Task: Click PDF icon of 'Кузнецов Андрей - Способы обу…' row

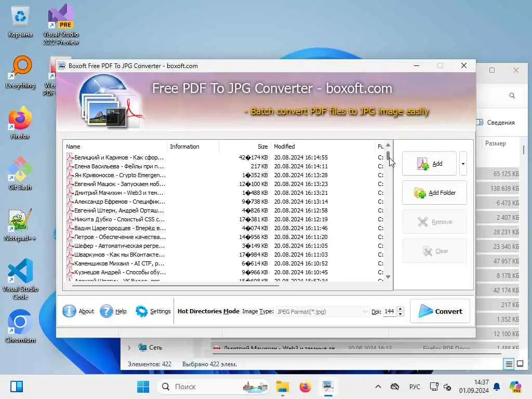Action: point(70,272)
